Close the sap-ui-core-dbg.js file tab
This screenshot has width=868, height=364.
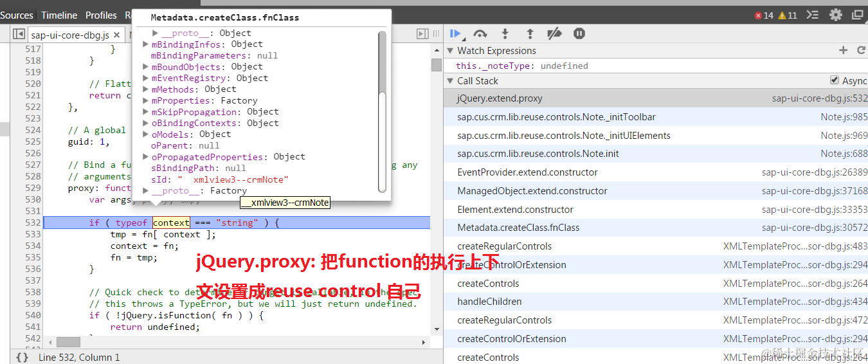click(117, 35)
